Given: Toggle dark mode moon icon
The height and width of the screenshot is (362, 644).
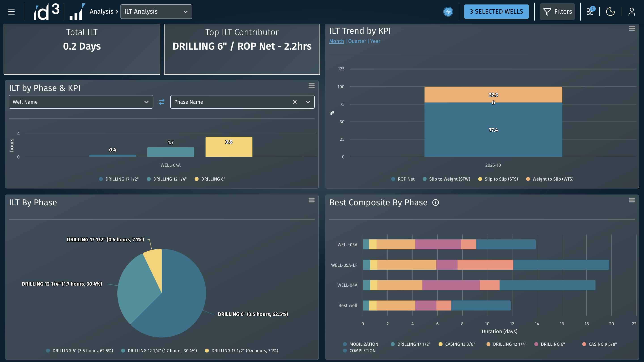Looking at the screenshot, I should tap(610, 11).
